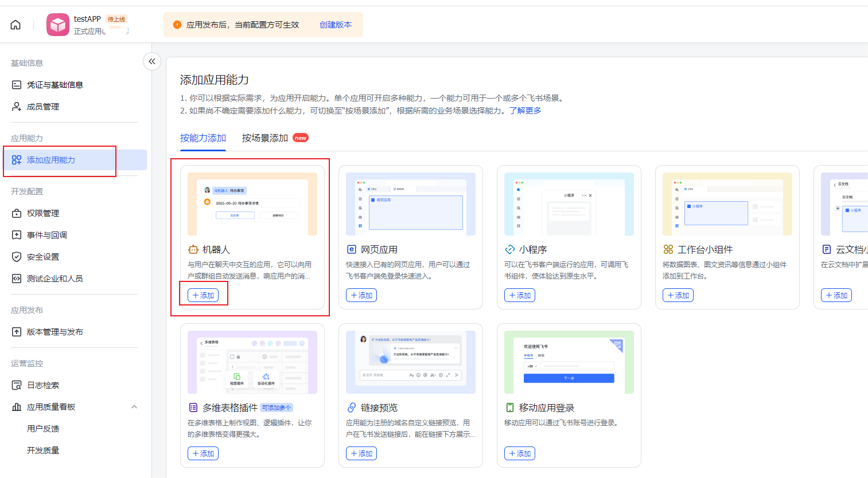Go to 成员管理 page

pyautogui.click(x=42, y=107)
